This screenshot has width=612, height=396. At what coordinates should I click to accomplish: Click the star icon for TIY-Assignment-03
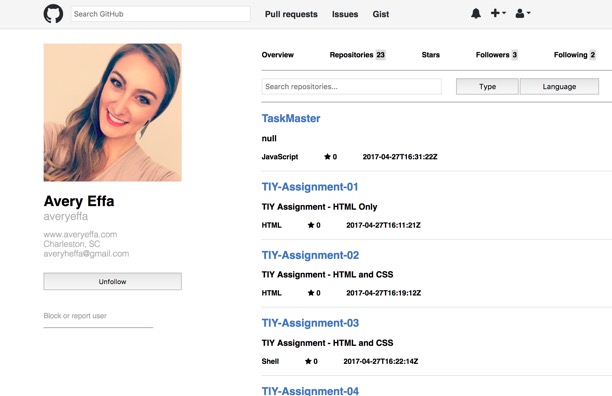[308, 361]
